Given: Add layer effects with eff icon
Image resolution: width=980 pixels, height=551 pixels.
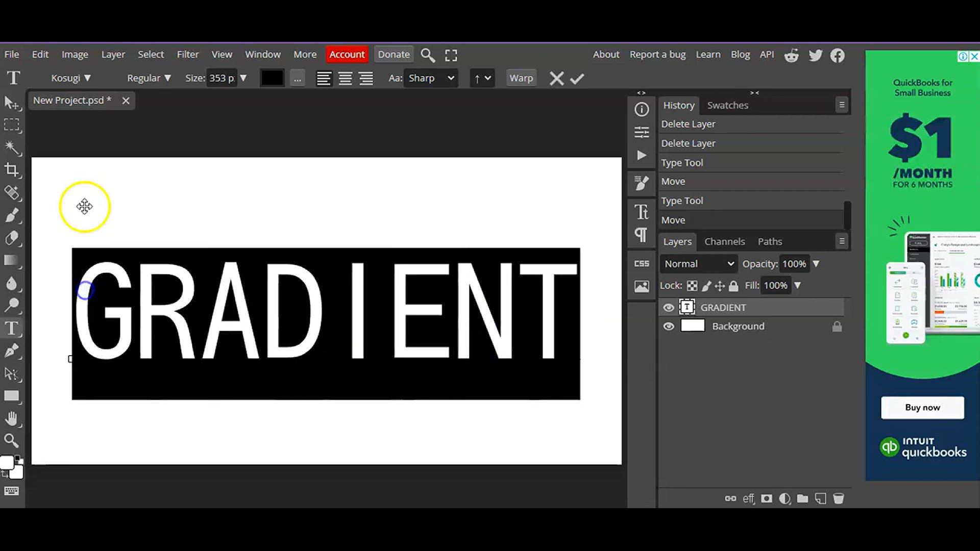Looking at the screenshot, I should point(748,498).
